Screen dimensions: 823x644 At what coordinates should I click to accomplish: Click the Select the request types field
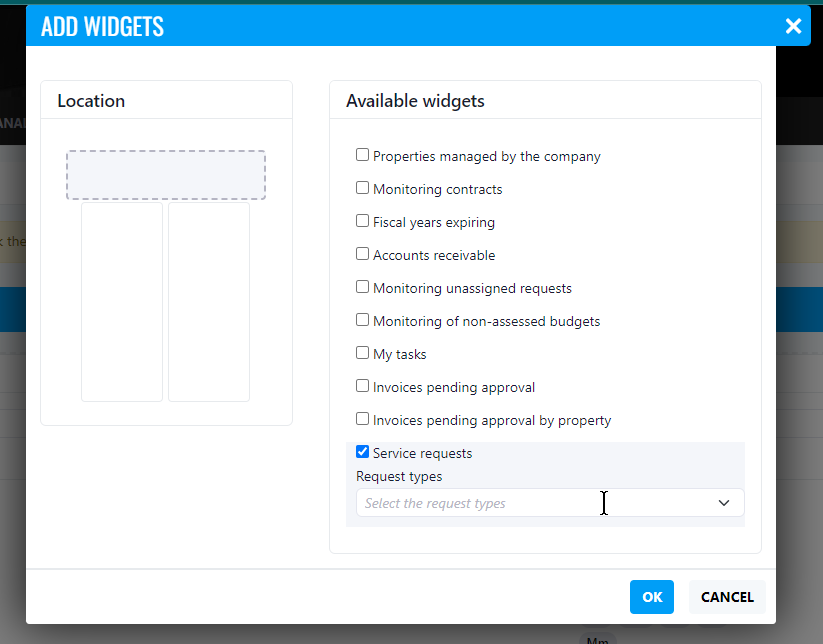tap(550, 503)
